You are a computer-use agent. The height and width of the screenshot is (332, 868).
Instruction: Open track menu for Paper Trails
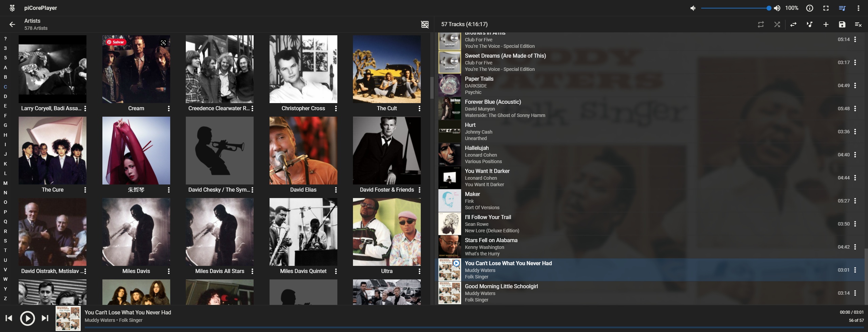(x=855, y=85)
